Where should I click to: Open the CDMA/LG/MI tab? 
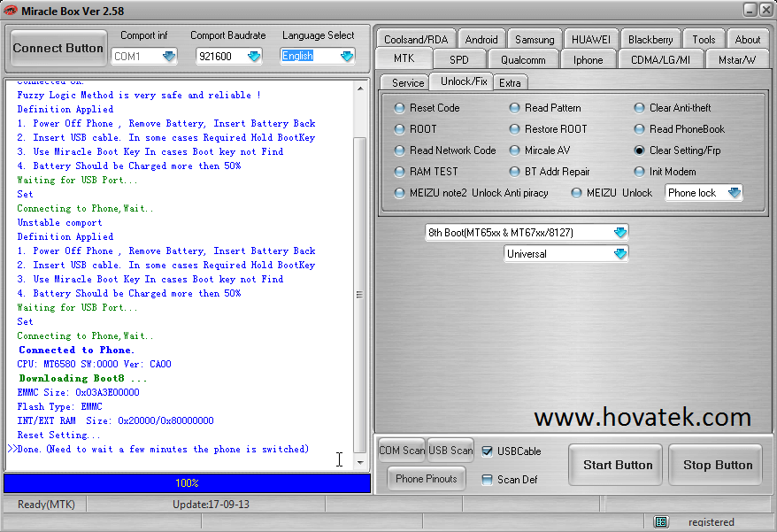click(660, 60)
